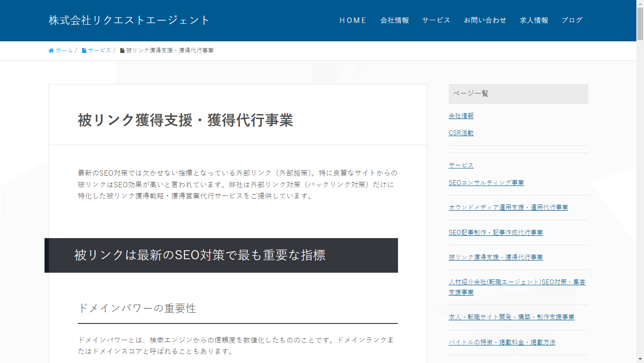Open SEO記事制作・記事作成代行事業 link
Screen dimensions: 644x363
pyautogui.click(x=496, y=233)
